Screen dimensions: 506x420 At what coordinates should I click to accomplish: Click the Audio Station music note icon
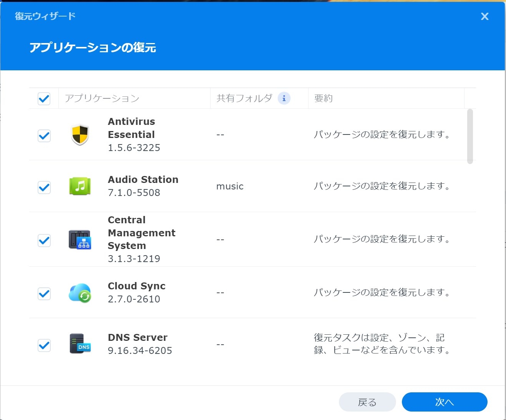coord(80,186)
